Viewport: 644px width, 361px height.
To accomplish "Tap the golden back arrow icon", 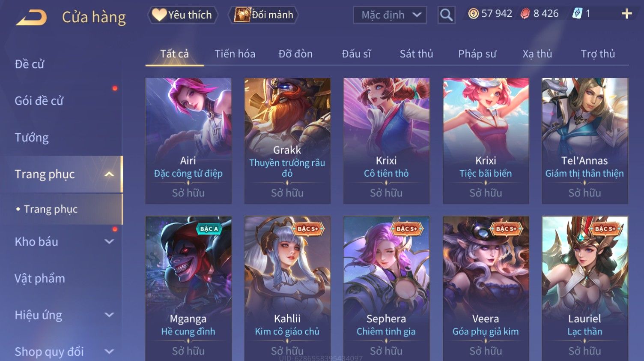I will tap(32, 18).
